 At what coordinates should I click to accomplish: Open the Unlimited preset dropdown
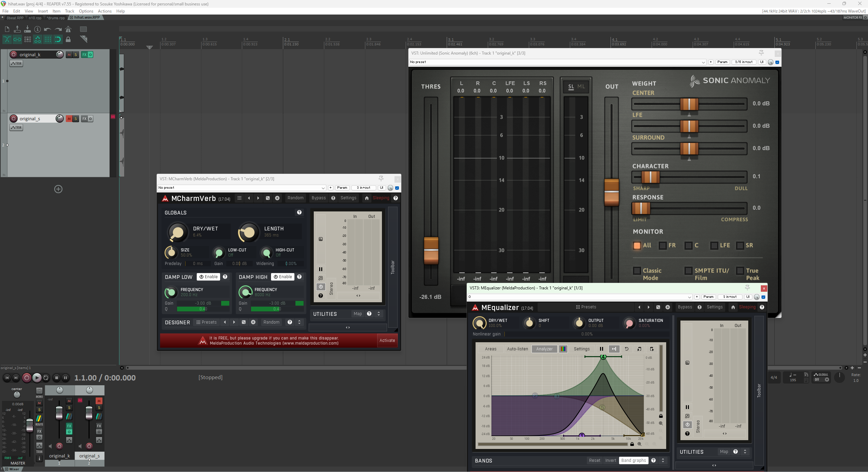(x=703, y=62)
